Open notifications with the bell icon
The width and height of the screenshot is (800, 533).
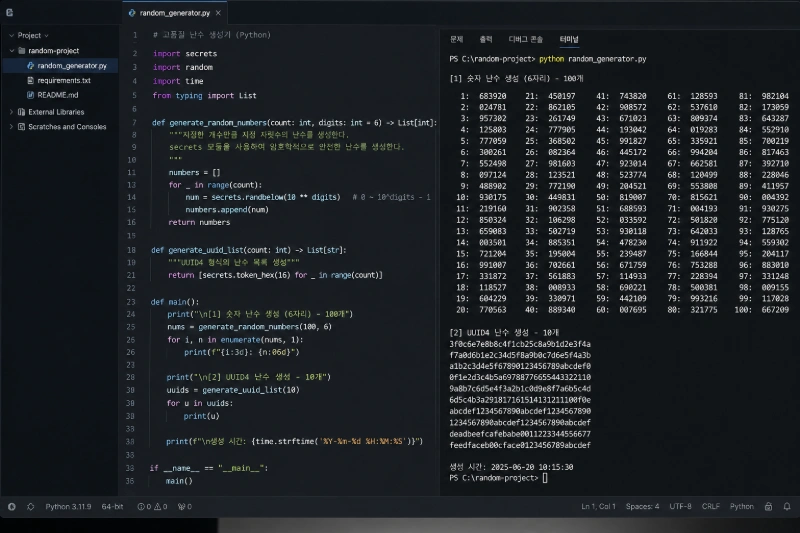point(787,507)
